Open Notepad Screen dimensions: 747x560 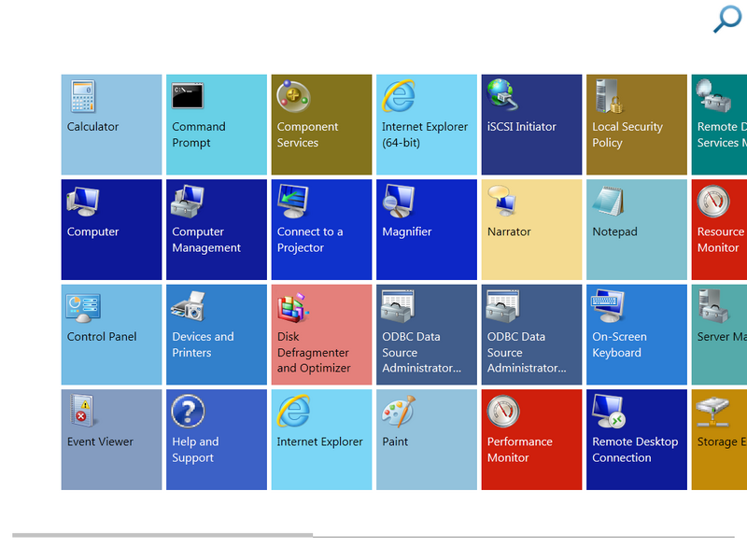(637, 230)
